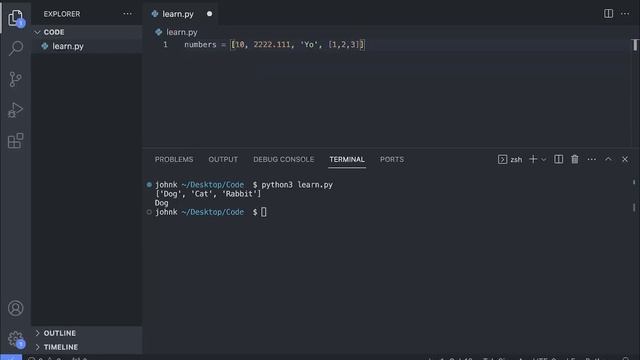Open the Explorer view in activity bar

(16, 18)
